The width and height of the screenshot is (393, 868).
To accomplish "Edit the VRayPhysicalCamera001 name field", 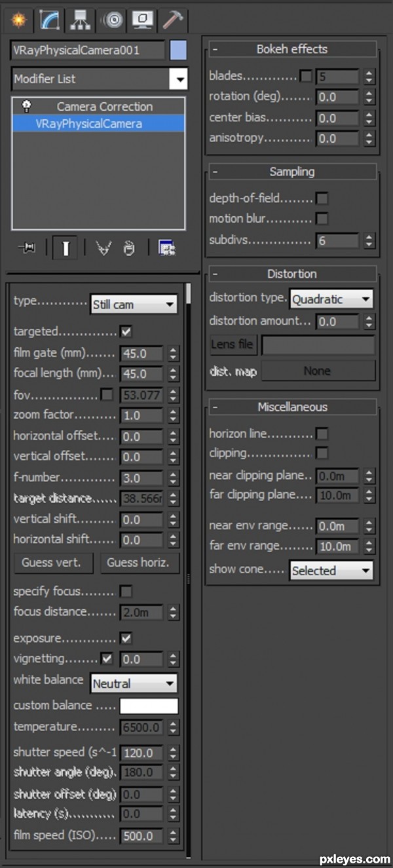I will coord(88,50).
